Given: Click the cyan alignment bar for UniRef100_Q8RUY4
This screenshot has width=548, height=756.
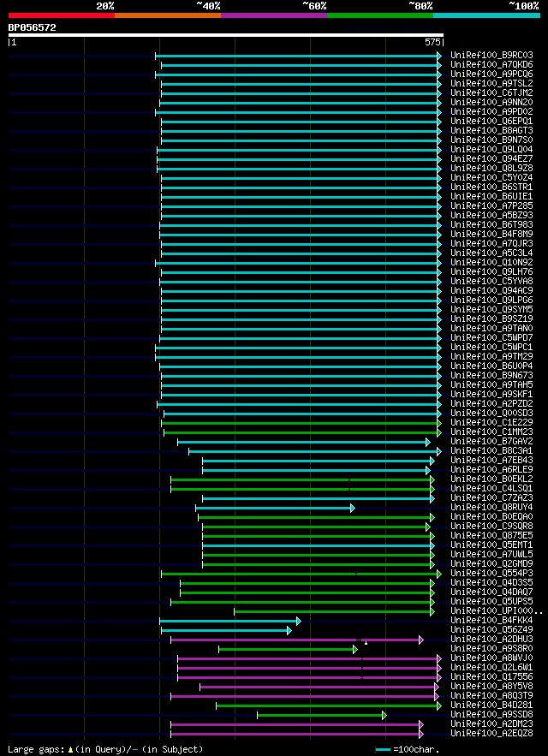Looking at the screenshot, I should pos(275,508).
